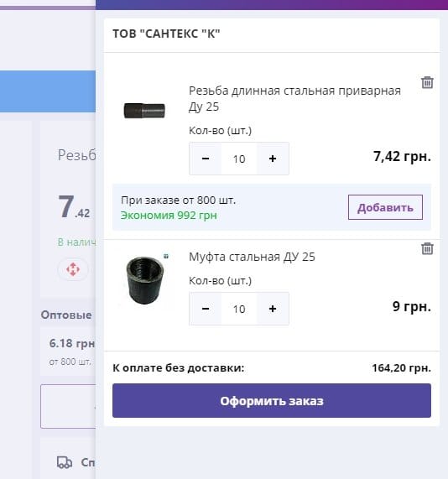The width and height of the screenshot is (448, 479).
Task: Click the small badge on the Муфта image
Action: click(x=166, y=256)
